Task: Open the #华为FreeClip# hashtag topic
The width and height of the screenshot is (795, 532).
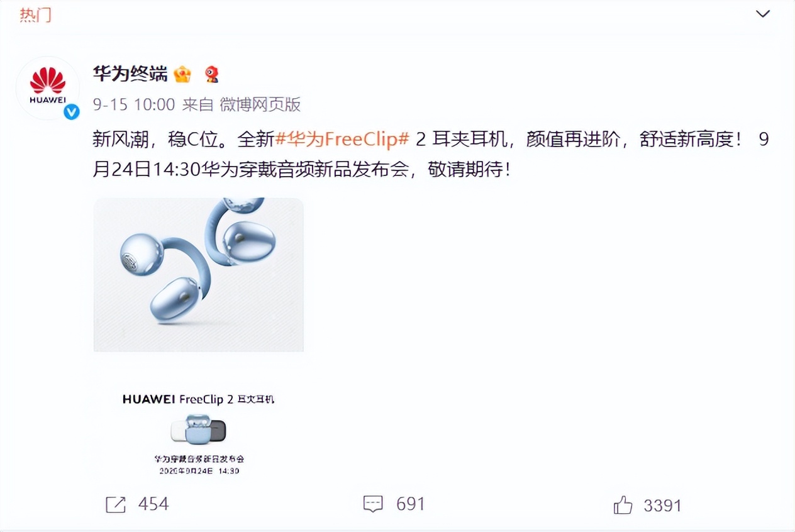Action: point(343,140)
